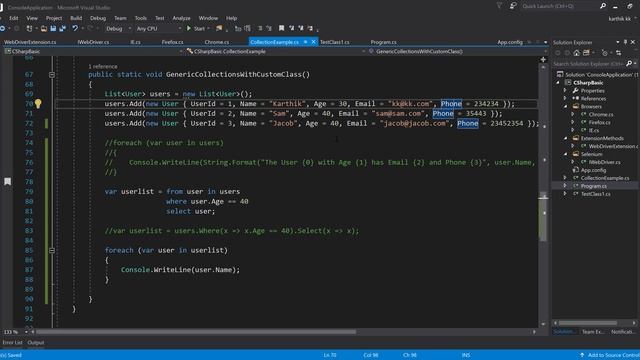Open the Project menu
Image resolution: width=640 pixels, height=360 pixels.
tap(54, 18)
